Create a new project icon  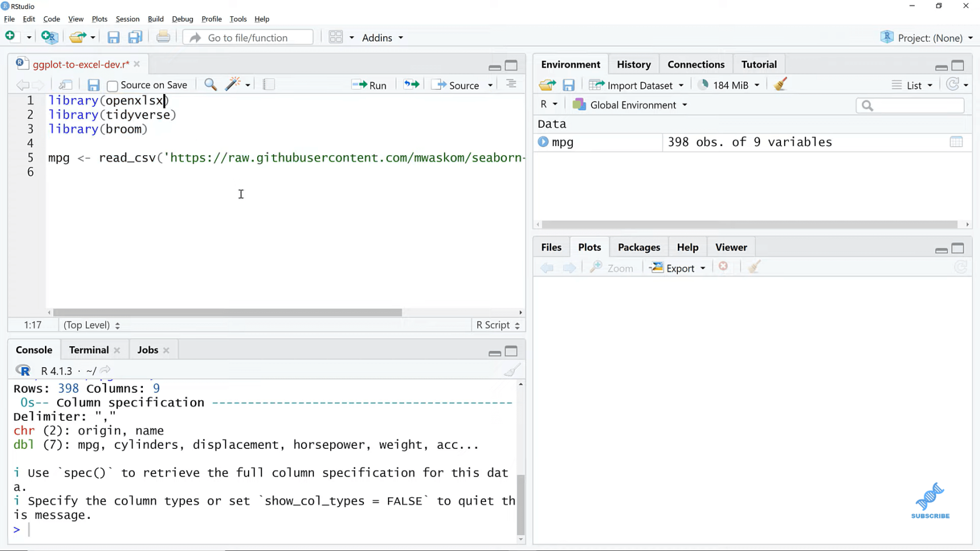click(x=50, y=37)
